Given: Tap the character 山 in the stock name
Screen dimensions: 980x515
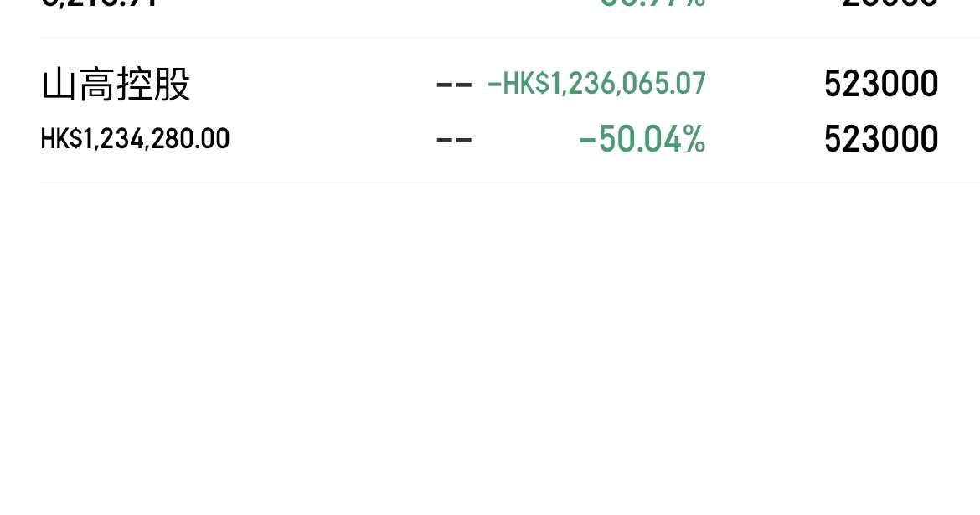Looking at the screenshot, I should tap(59, 85).
